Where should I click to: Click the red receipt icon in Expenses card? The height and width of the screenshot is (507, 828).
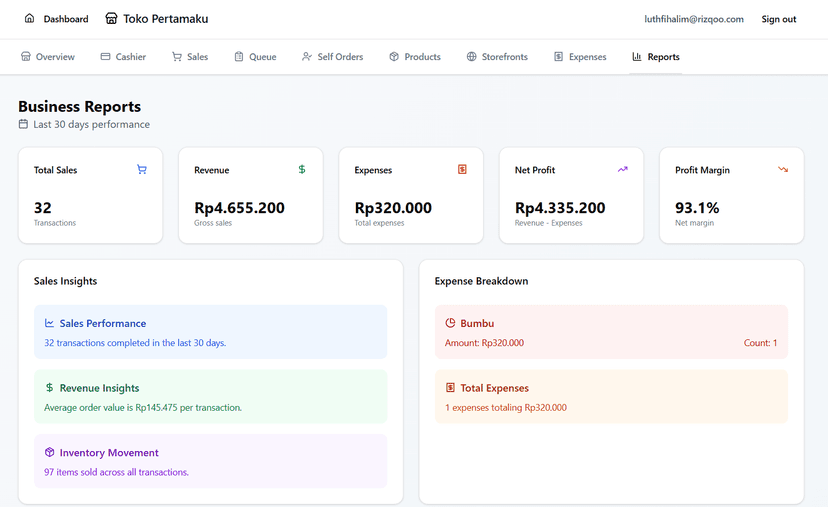[x=462, y=170]
